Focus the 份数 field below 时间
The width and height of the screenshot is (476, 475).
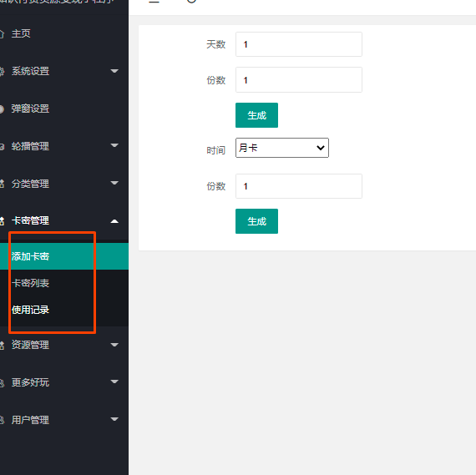tap(299, 186)
